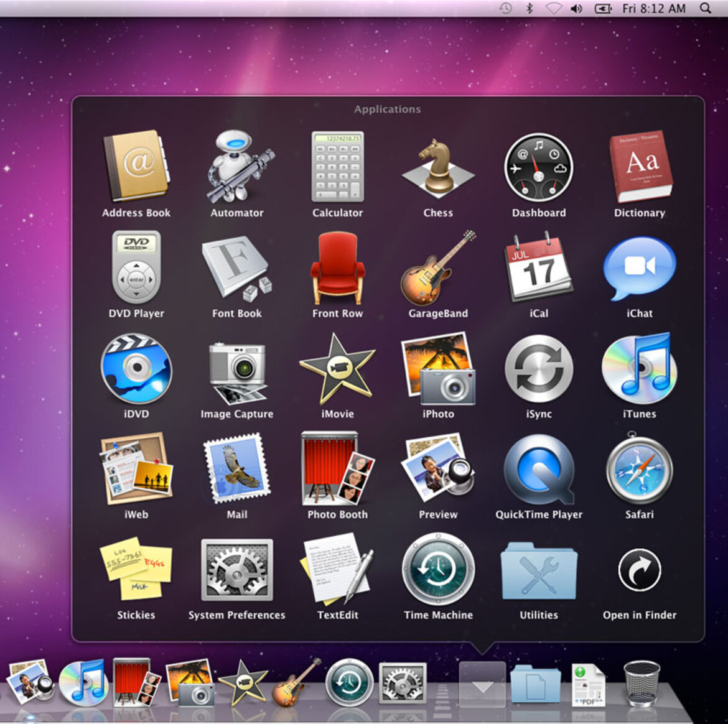728x724 pixels.
Task: Launch the Mail app
Action: coord(237,469)
